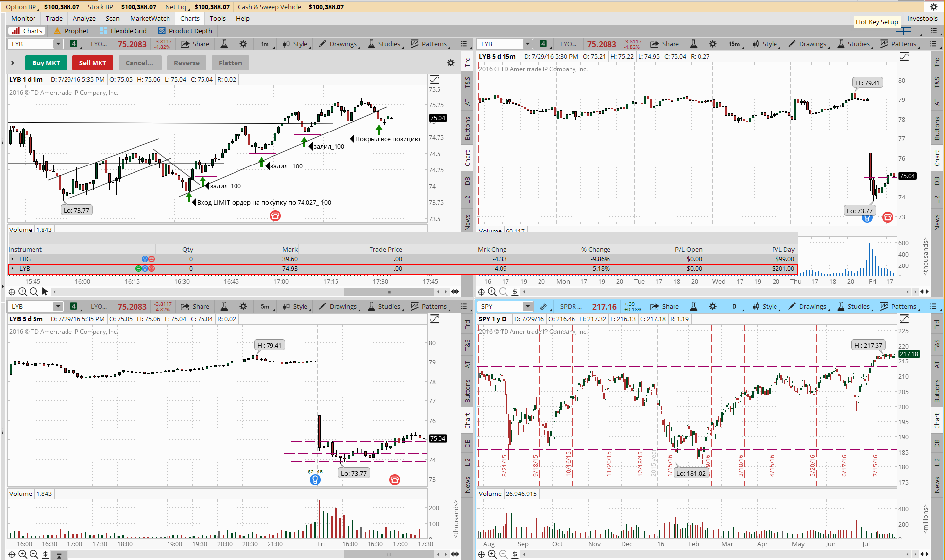Toggle the DB side panel of top-left chart
945x560 pixels.
467,181
